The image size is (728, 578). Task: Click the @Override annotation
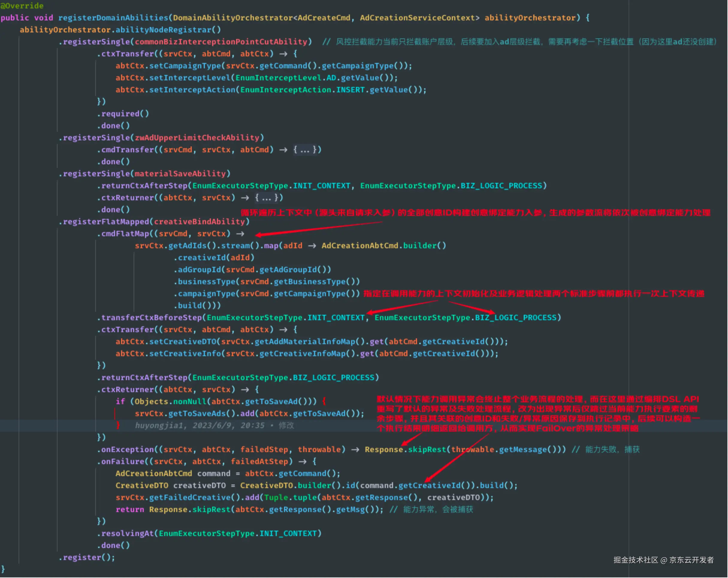(x=22, y=6)
